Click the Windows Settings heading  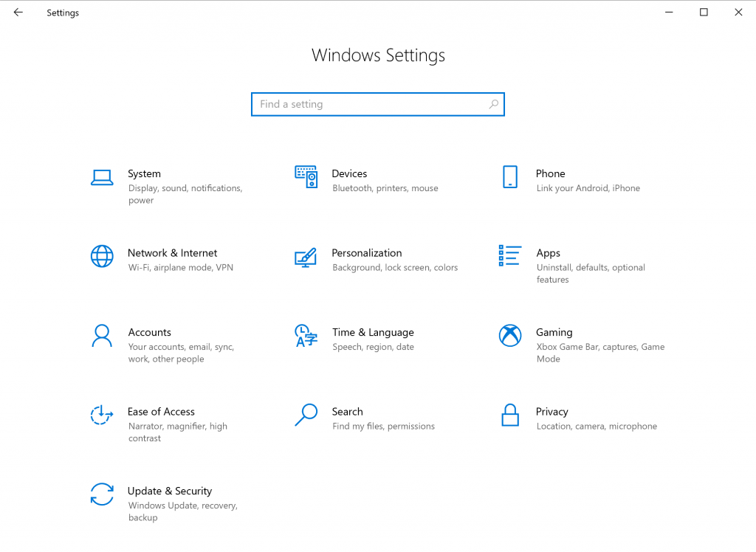pyautogui.click(x=378, y=55)
